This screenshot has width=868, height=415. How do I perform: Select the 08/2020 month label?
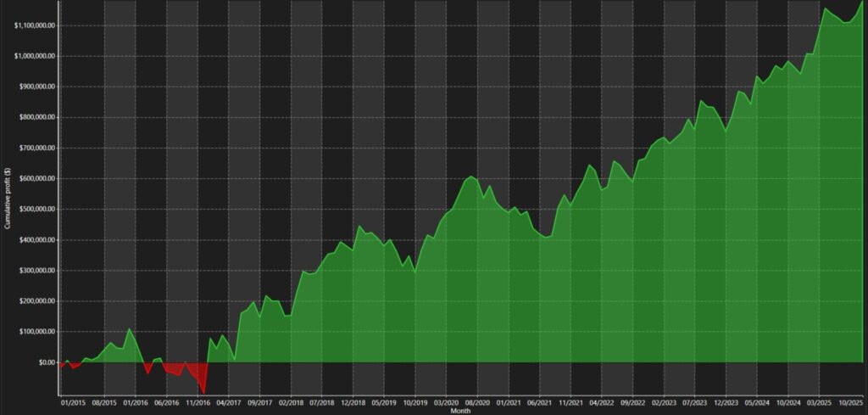coord(478,402)
